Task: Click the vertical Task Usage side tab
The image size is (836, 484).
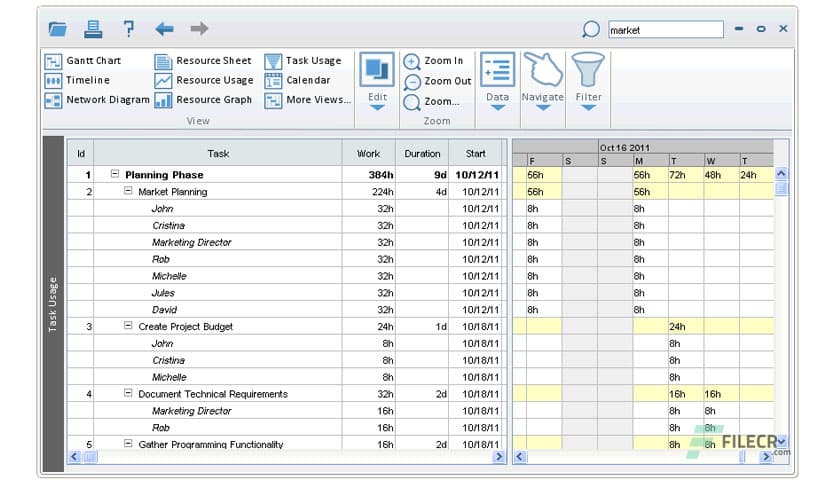Action: (53, 304)
